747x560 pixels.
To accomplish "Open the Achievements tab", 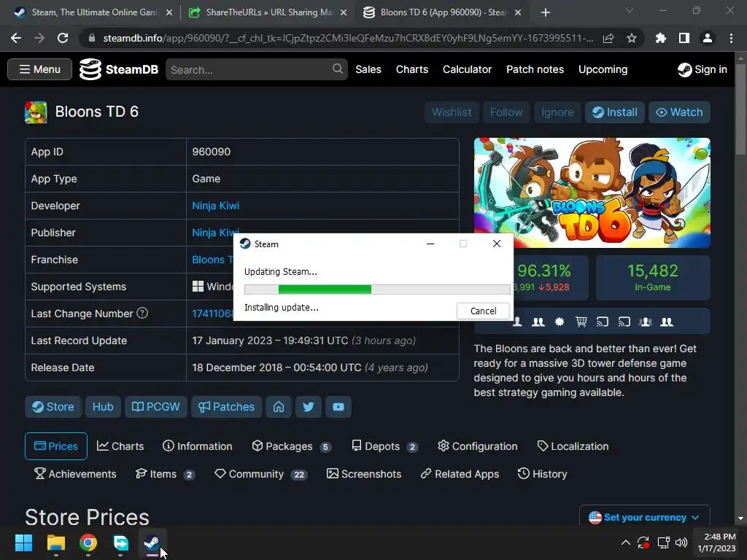I will (x=75, y=474).
